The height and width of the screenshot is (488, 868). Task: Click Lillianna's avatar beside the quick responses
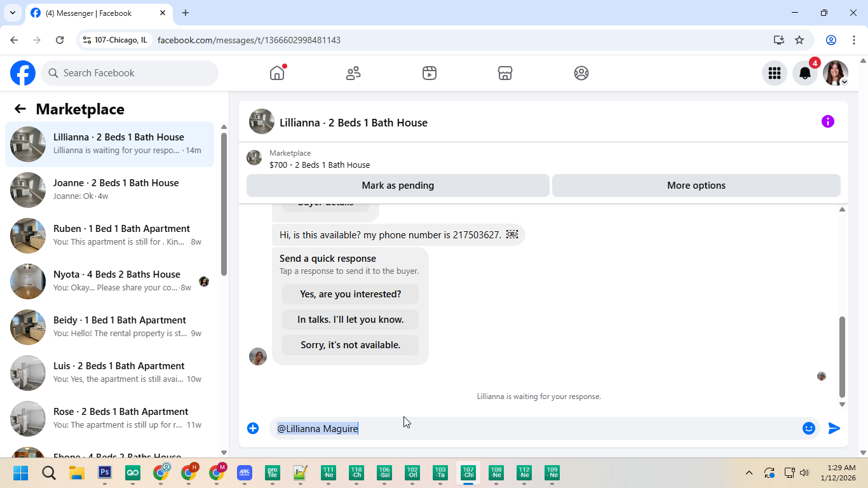(x=258, y=356)
